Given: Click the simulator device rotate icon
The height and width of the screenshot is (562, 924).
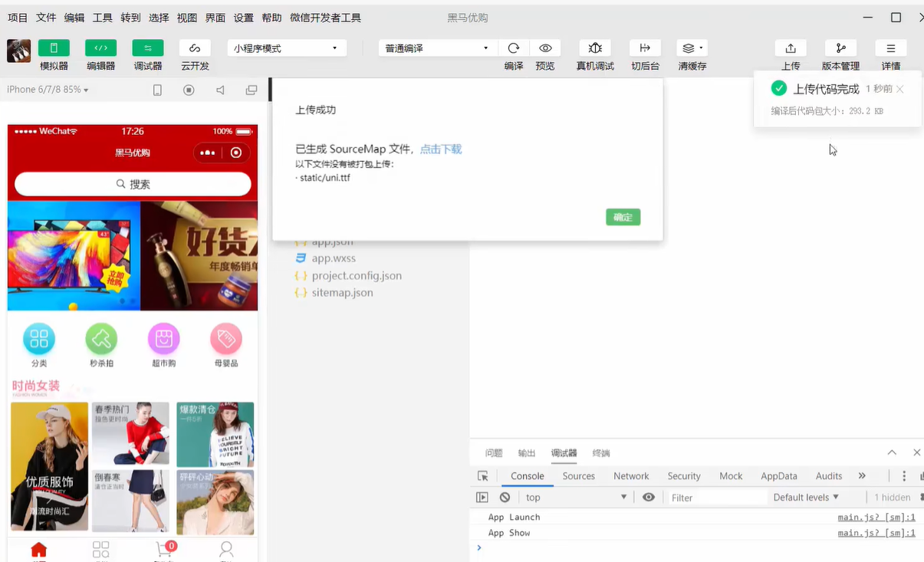Looking at the screenshot, I should click(157, 90).
